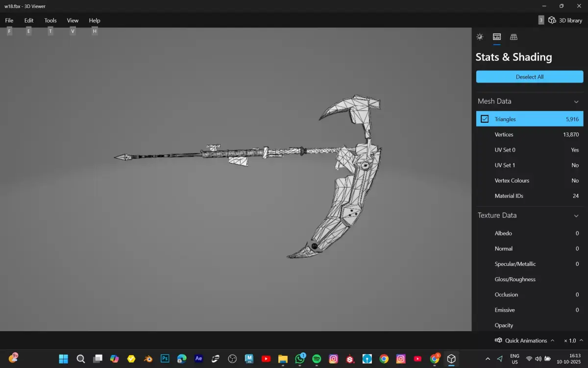The width and height of the screenshot is (588, 368).
Task: Click the Quick Animations cube icon
Action: click(498, 341)
